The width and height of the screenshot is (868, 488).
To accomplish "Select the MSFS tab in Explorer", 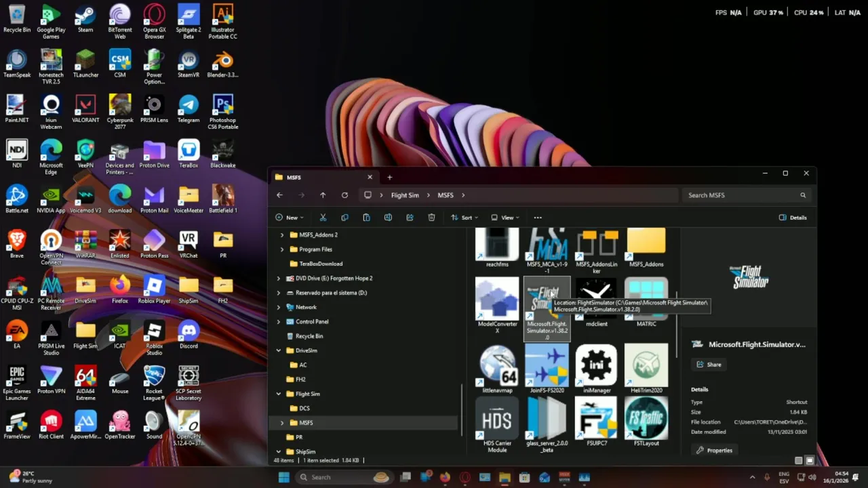I will point(323,177).
